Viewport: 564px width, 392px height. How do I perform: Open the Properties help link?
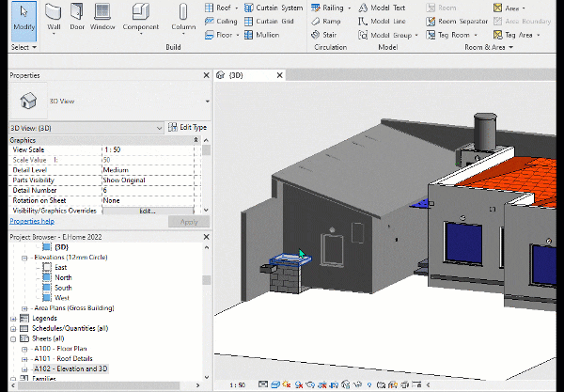(x=32, y=221)
